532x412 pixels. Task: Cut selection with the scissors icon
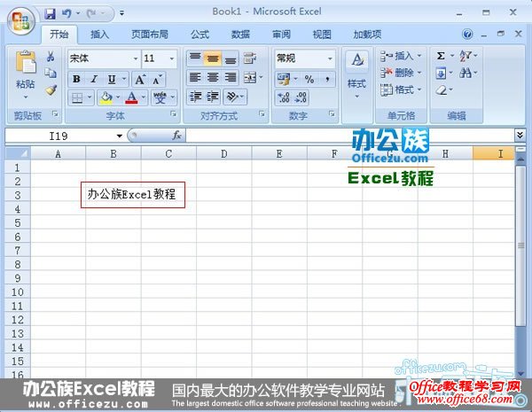(51, 57)
